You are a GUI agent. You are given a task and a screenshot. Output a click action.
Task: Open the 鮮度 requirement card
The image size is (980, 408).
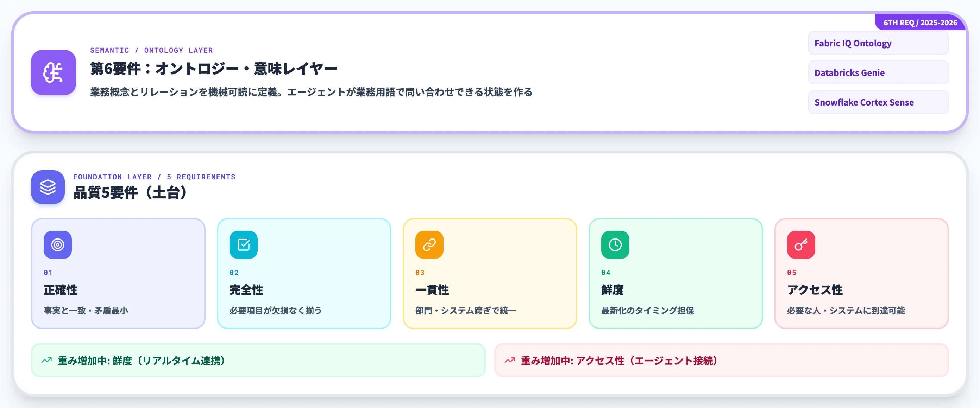[676, 273]
